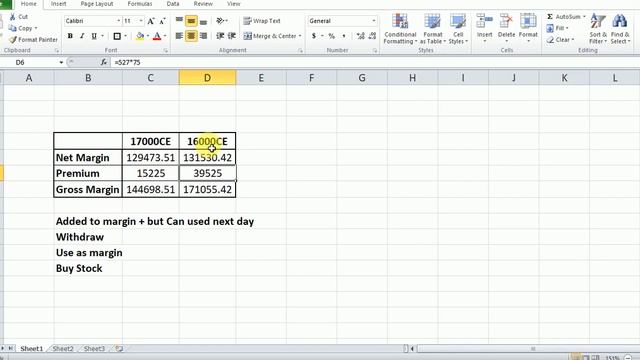Apply percent style
Image resolution: width=640 pixels, height=360 pixels.
click(x=331, y=36)
